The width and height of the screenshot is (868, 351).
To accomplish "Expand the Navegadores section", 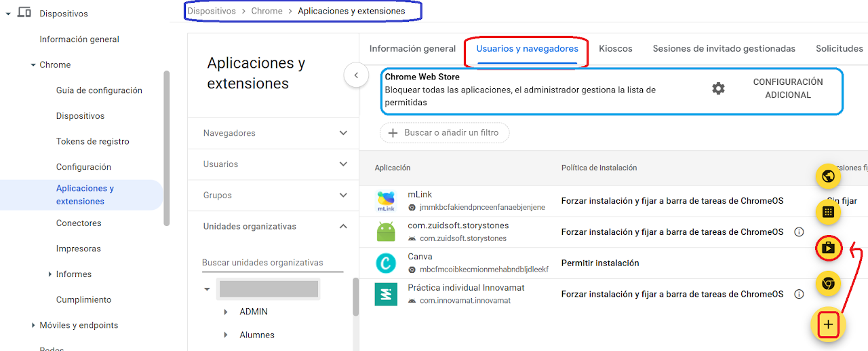I will tap(343, 133).
